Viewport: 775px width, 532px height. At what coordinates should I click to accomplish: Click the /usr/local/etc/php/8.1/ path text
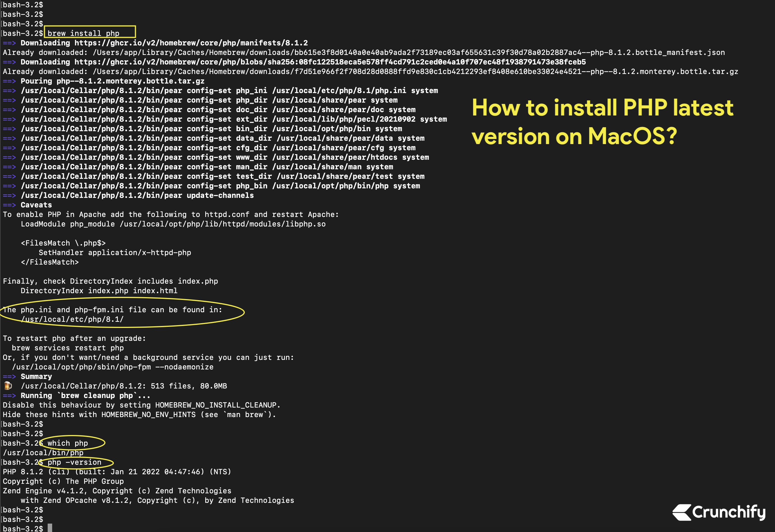point(72,319)
